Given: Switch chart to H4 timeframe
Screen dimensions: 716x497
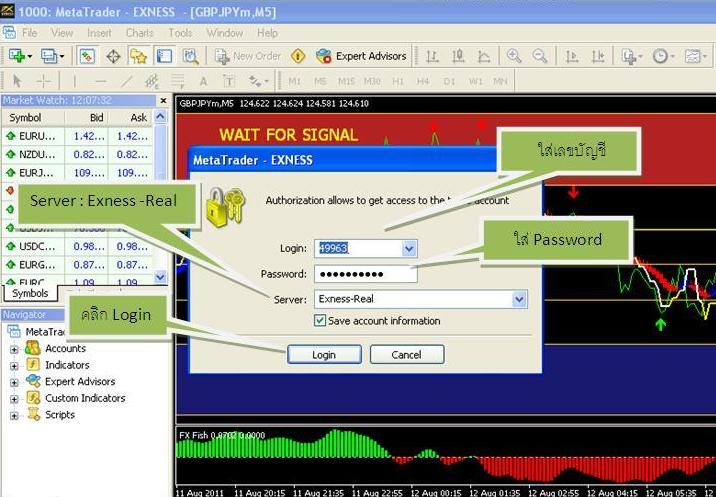Looking at the screenshot, I should 423,81.
